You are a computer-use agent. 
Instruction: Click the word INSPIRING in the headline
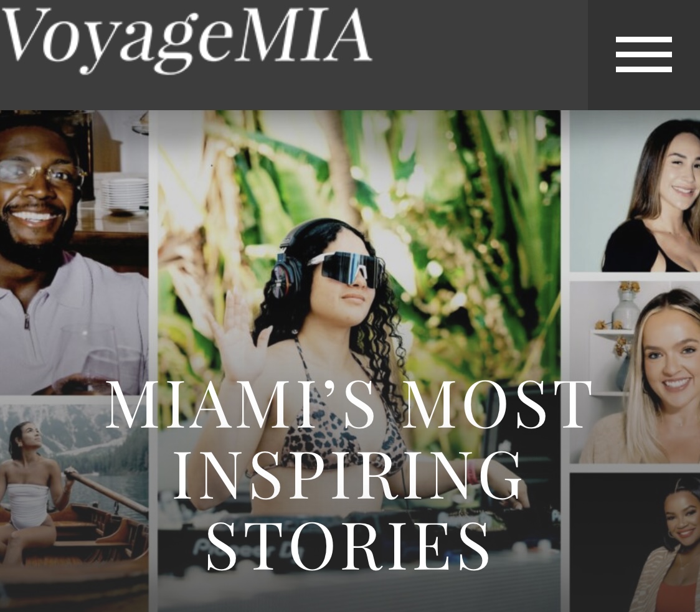click(x=348, y=476)
